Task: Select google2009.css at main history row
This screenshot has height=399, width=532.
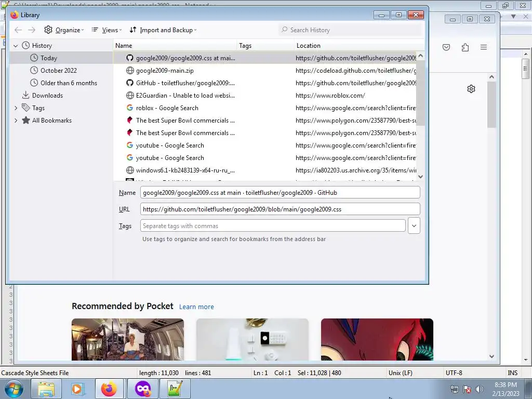Action: click(x=264, y=58)
